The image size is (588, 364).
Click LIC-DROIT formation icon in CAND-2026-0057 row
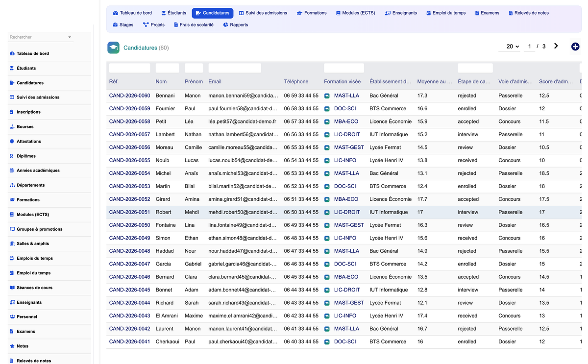[327, 135]
